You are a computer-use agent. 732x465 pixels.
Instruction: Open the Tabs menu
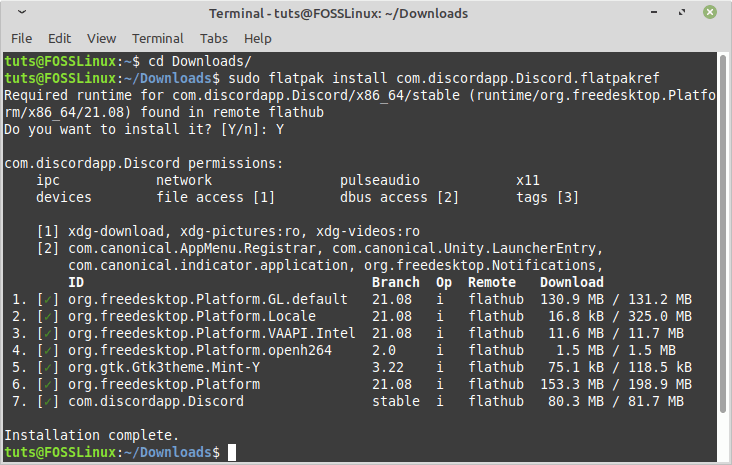pyautogui.click(x=214, y=38)
